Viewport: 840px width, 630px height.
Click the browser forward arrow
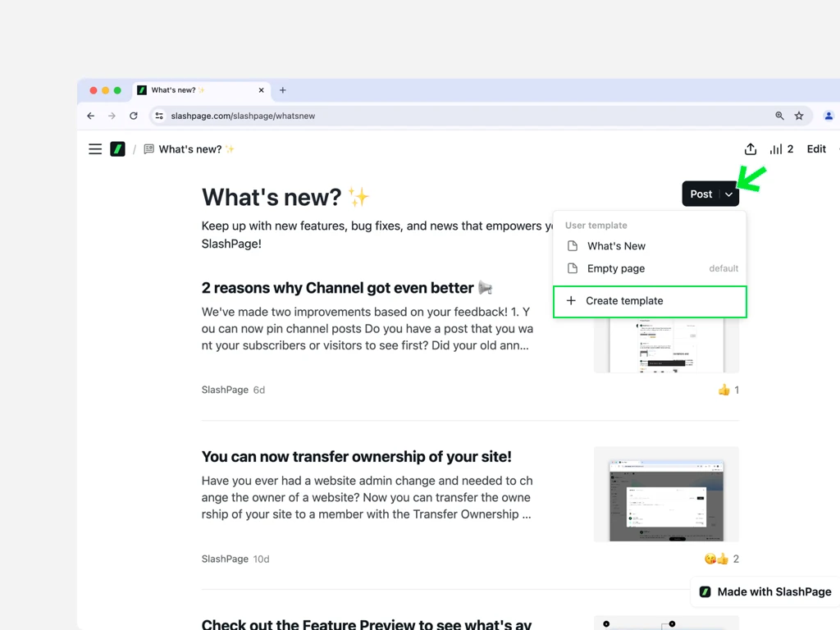pos(112,116)
